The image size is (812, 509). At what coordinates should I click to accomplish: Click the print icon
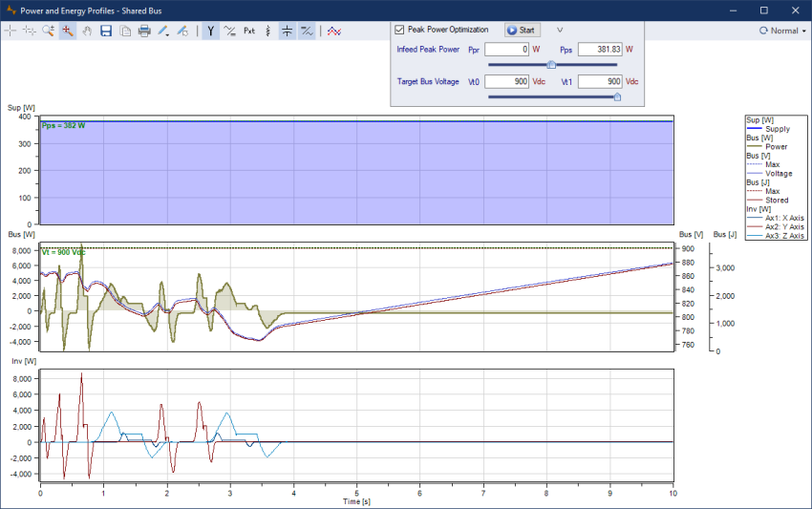[144, 31]
